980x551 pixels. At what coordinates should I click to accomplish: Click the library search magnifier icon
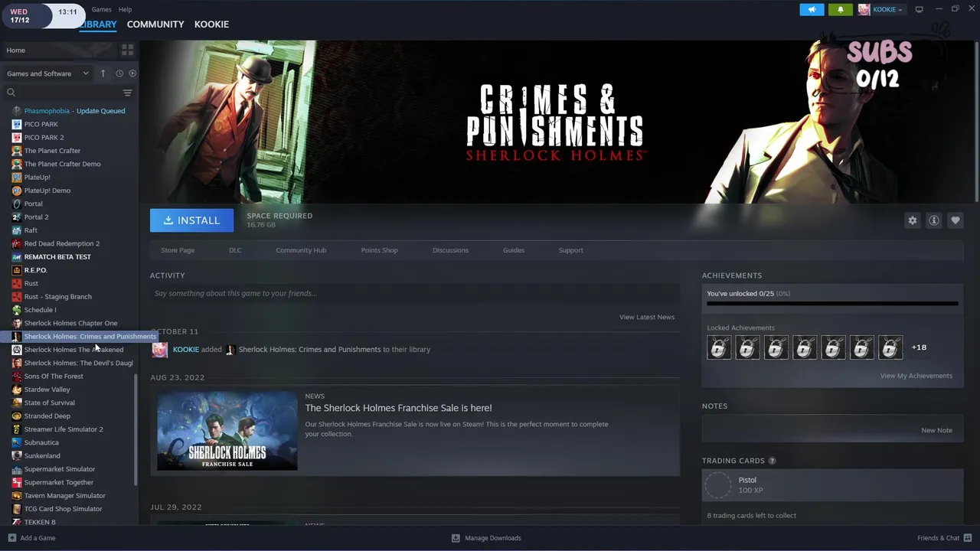(11, 93)
